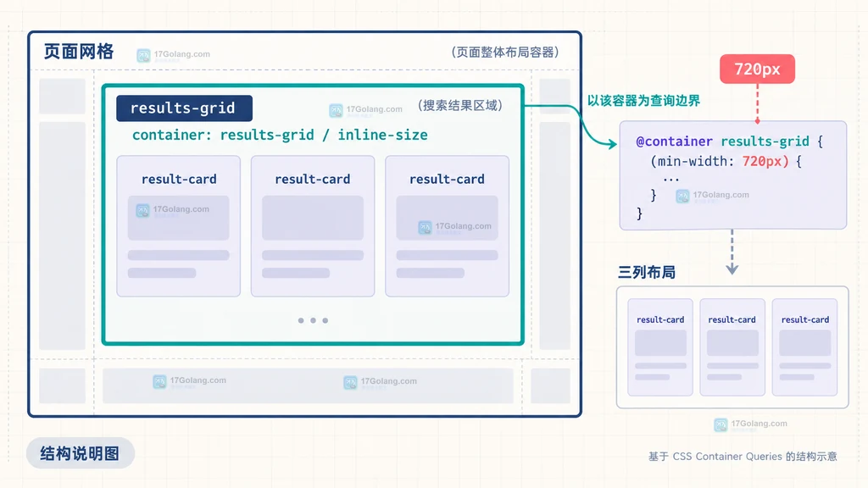Click the third large result-card in results-grid
This screenshot has height=488, width=868.
click(x=448, y=225)
